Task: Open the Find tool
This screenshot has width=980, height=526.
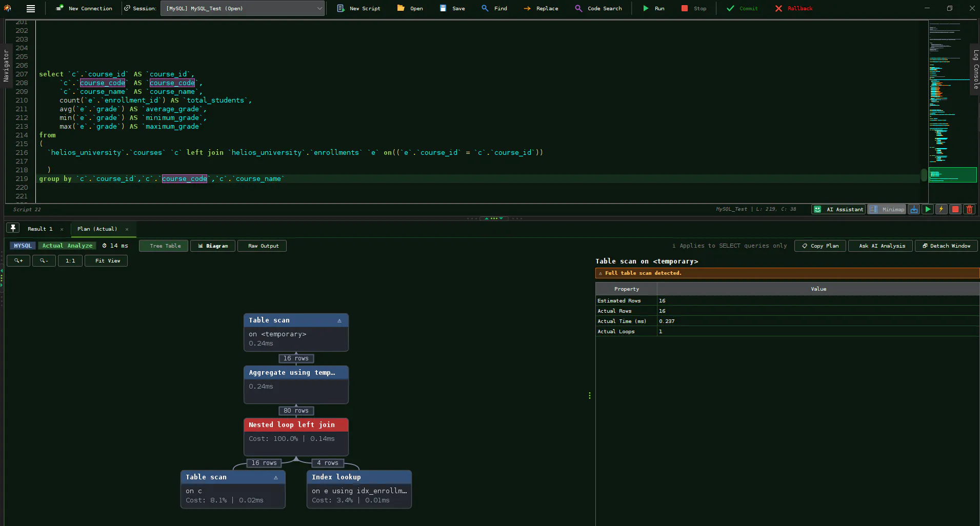Action: click(x=495, y=8)
